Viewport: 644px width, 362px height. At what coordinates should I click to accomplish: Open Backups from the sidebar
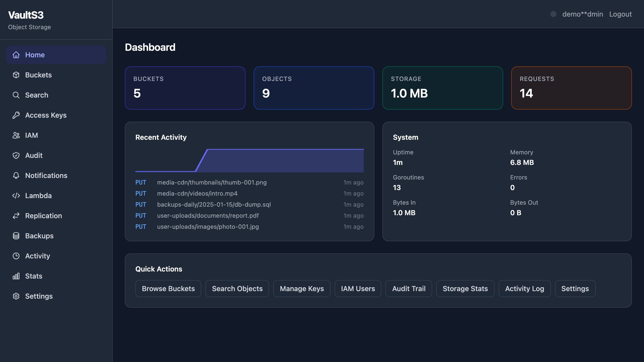pos(56,236)
